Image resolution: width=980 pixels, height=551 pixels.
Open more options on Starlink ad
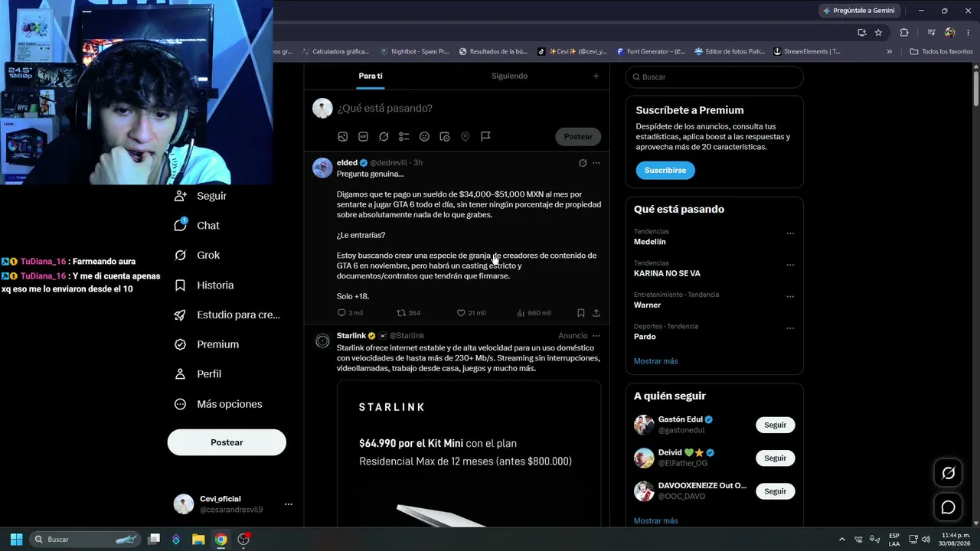(x=596, y=336)
